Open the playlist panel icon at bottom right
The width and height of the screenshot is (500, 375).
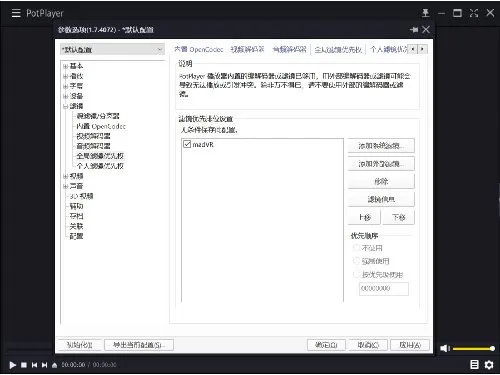[474, 364]
